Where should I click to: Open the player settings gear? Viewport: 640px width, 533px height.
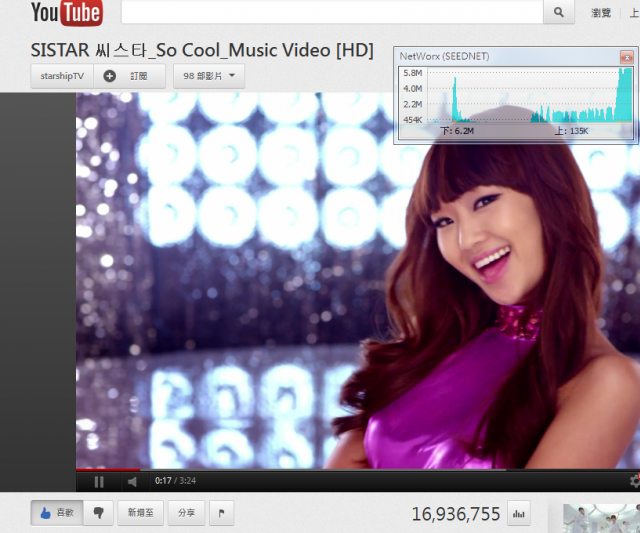pos(634,481)
